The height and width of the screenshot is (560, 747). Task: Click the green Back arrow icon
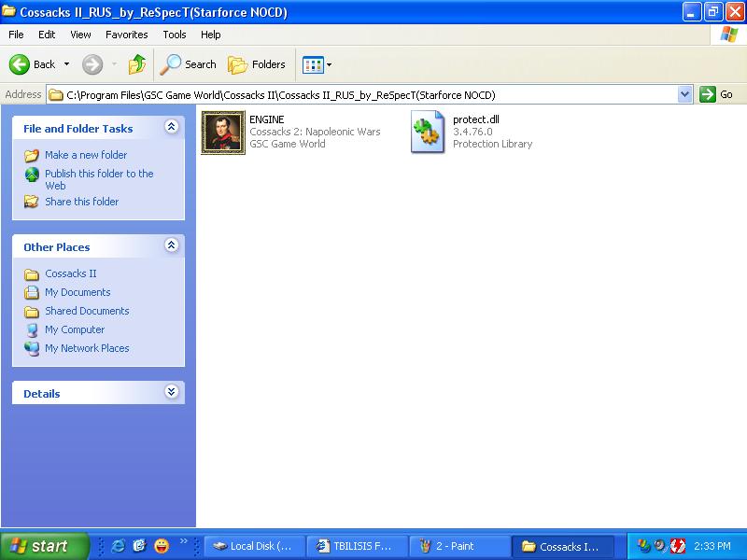pyautogui.click(x=19, y=64)
